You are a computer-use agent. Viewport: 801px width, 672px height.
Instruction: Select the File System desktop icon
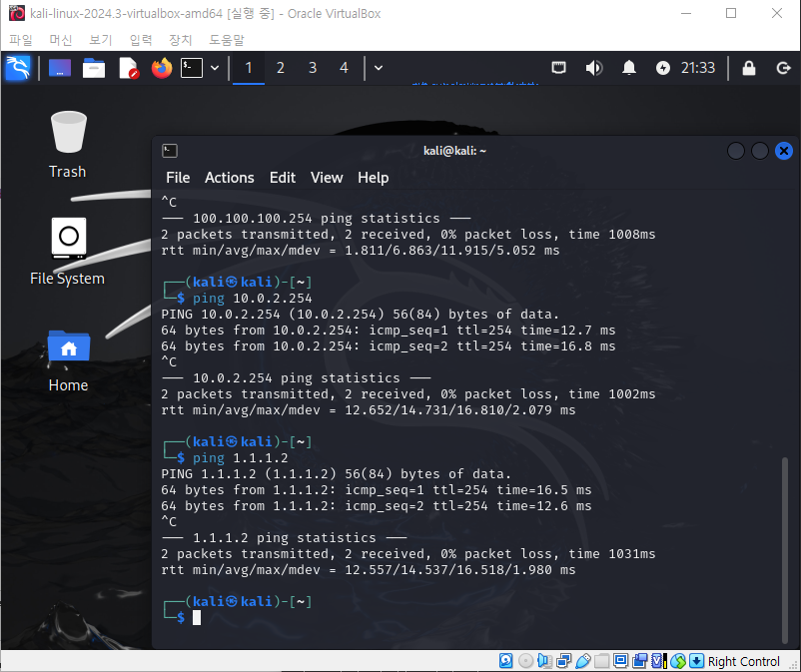68,252
